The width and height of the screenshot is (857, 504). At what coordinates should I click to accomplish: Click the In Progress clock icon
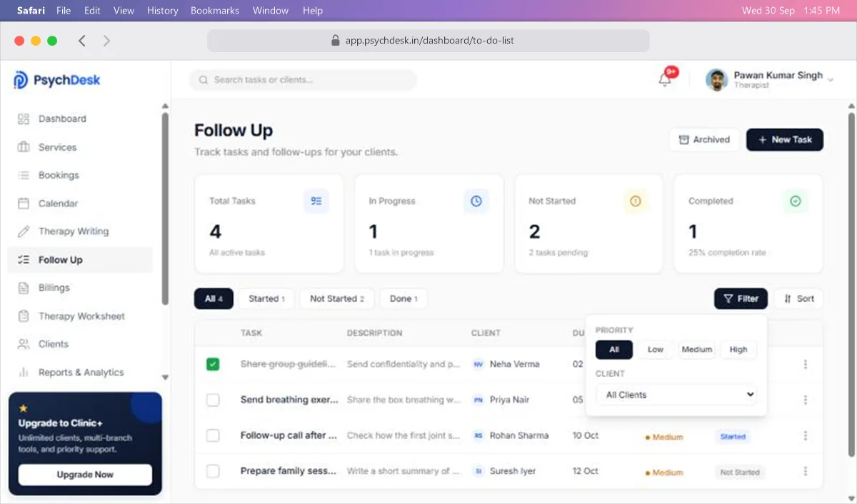tap(476, 201)
